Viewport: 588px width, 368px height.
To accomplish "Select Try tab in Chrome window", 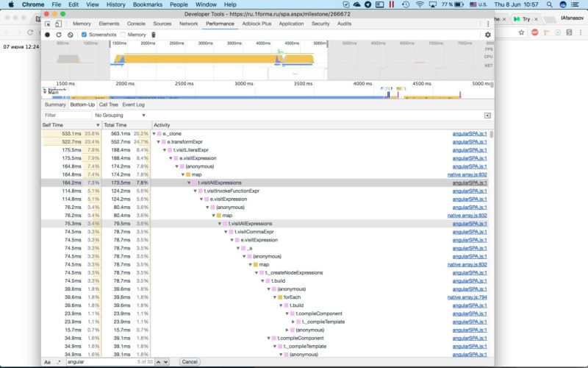I will [x=526, y=19].
